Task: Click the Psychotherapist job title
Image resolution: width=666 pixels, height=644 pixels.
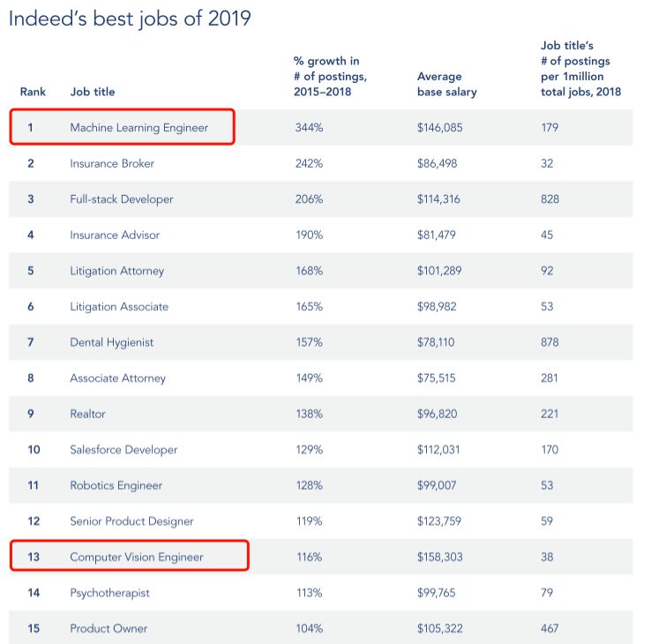Action: click(109, 593)
